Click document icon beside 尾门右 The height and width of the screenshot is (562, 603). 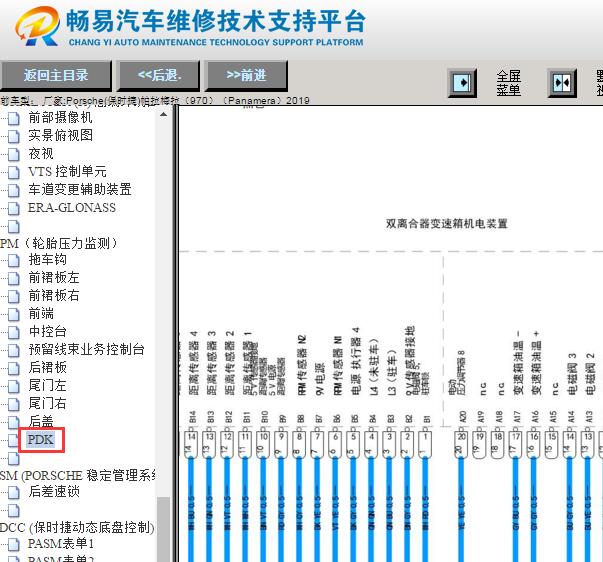(x=14, y=404)
